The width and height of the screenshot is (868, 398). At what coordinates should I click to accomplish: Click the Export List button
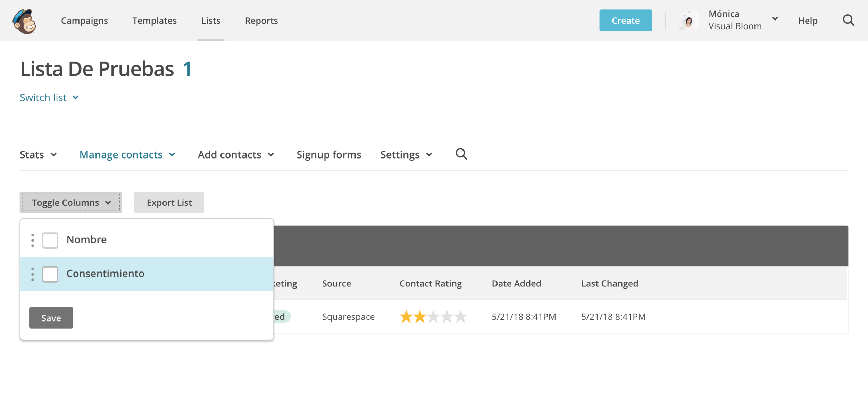(169, 202)
